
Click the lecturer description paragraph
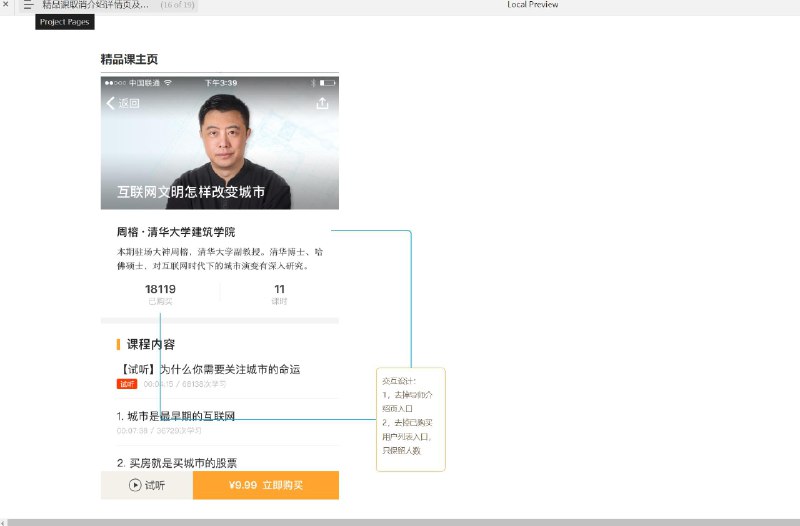220,259
